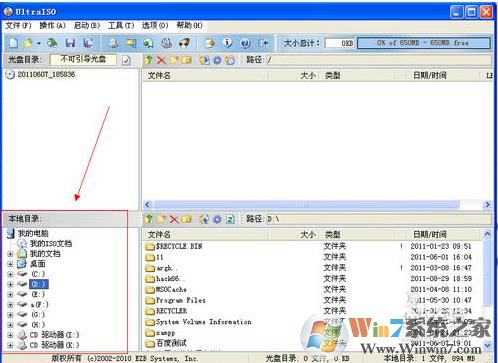This screenshot has height=363, width=498.
Task: Click New Folder icon in local toolbar
Action: tap(162, 219)
